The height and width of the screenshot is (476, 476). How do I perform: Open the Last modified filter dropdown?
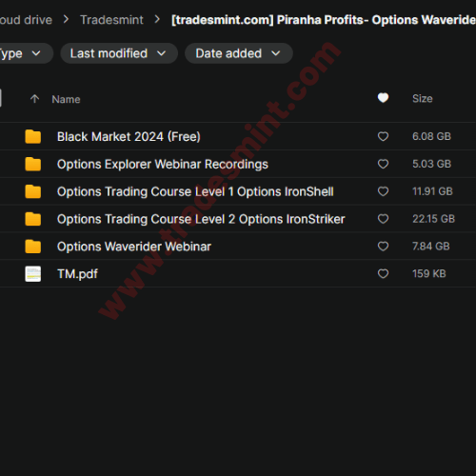(119, 53)
